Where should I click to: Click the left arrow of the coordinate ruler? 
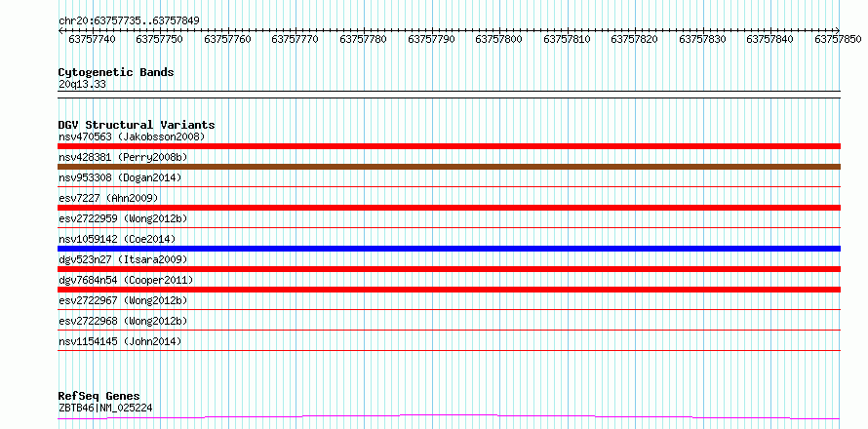point(60,30)
